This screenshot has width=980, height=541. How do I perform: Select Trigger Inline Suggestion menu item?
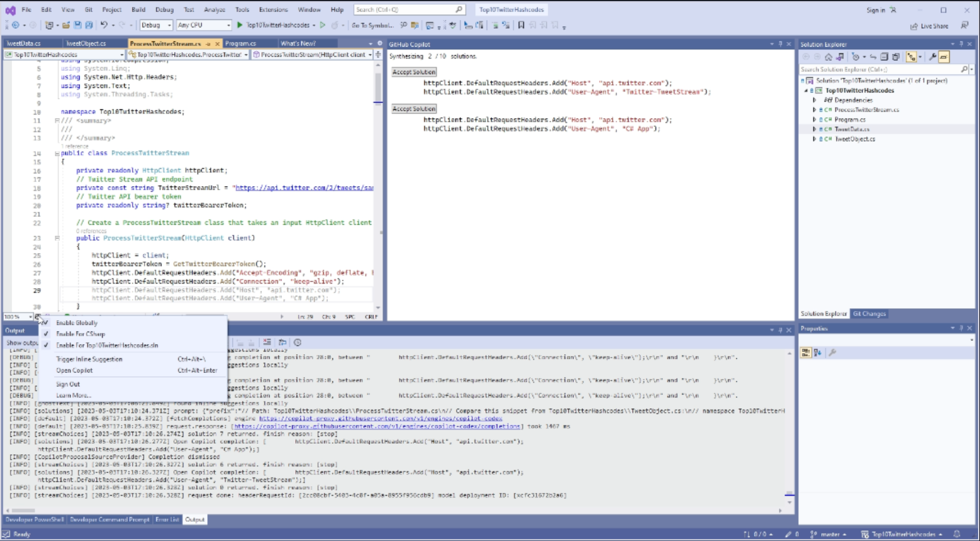click(x=132, y=359)
